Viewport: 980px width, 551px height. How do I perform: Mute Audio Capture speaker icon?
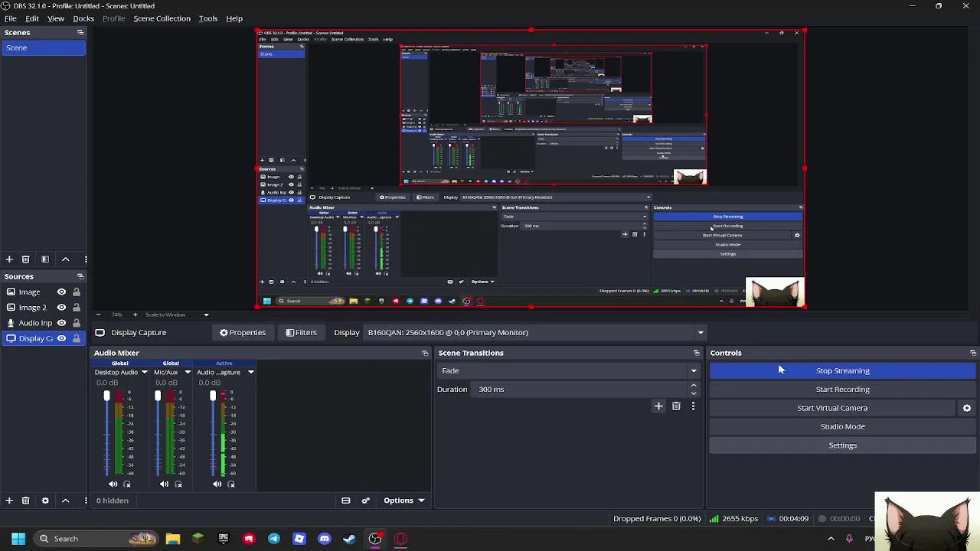point(217,484)
